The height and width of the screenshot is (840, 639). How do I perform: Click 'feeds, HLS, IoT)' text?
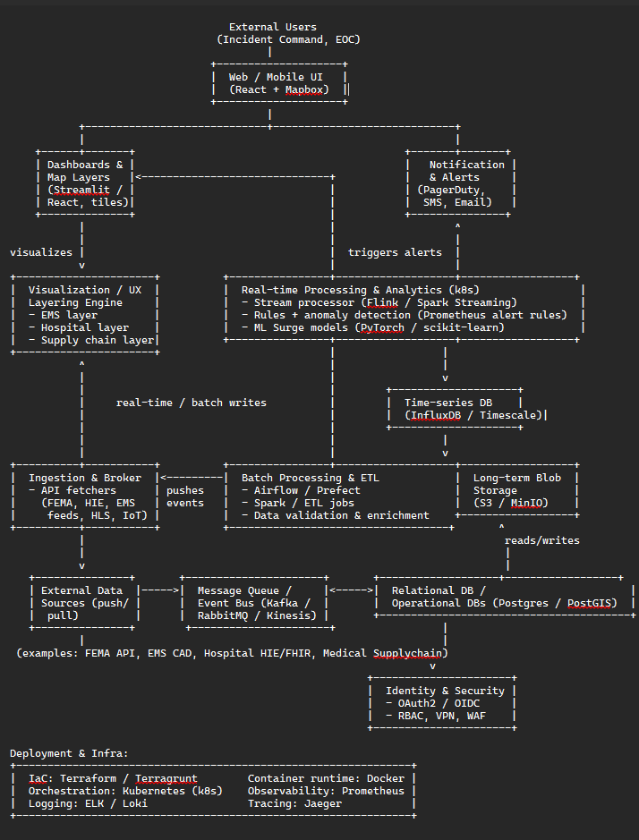tap(98, 515)
